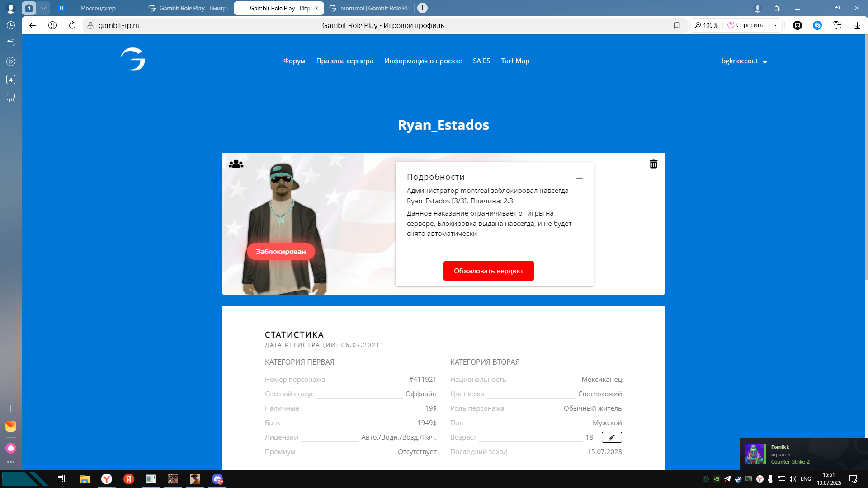Reload the page with refresh icon
This screenshot has width=868, height=488.
(x=72, y=25)
